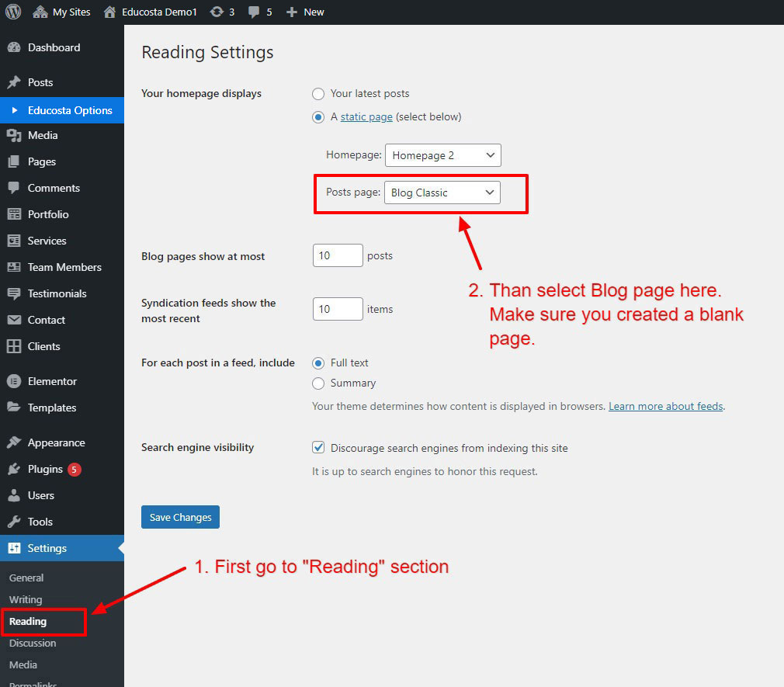Image resolution: width=784 pixels, height=687 pixels.
Task: Uncheck Discourage search engines checkbox
Action: (318, 448)
